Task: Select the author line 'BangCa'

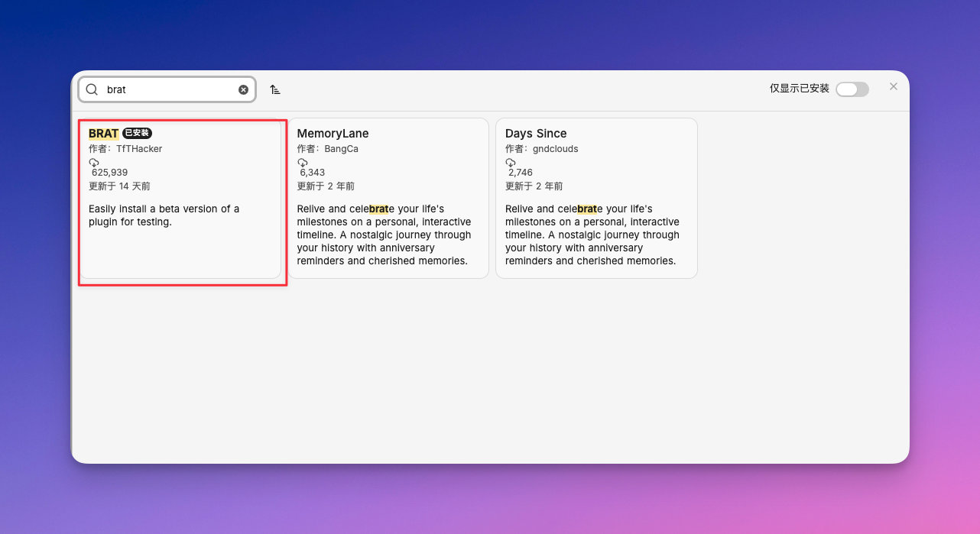Action: click(327, 149)
